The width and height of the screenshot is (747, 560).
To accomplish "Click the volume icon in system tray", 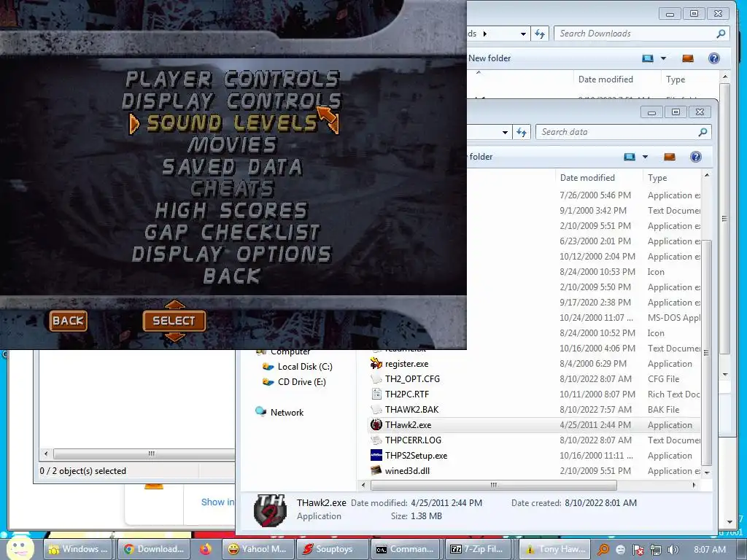I will tap(673, 550).
